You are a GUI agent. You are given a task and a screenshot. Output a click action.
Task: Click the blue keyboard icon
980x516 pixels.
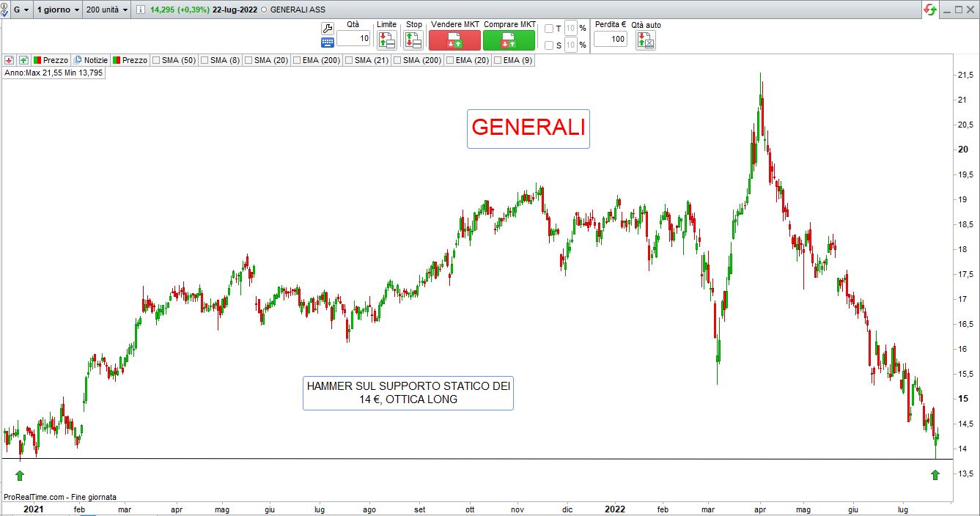coord(328,43)
